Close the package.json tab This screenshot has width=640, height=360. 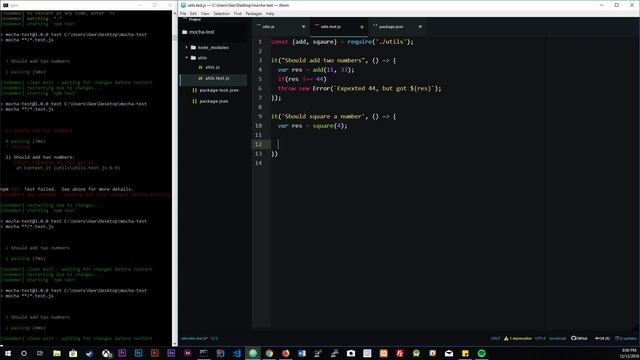(420, 27)
